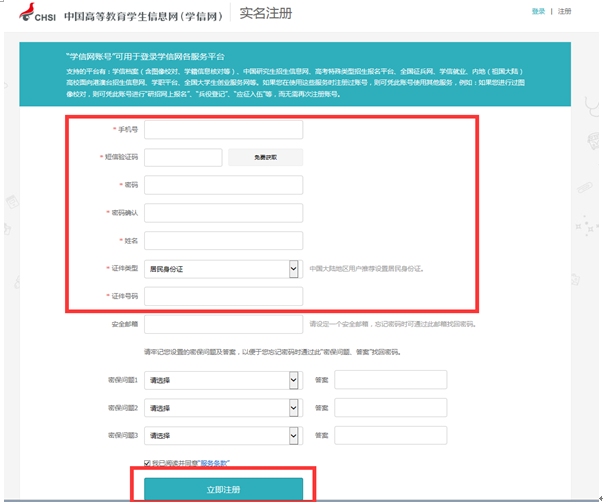603x504 pixels.
Task: Click the answer field for 密保问题2
Action: tap(390, 408)
